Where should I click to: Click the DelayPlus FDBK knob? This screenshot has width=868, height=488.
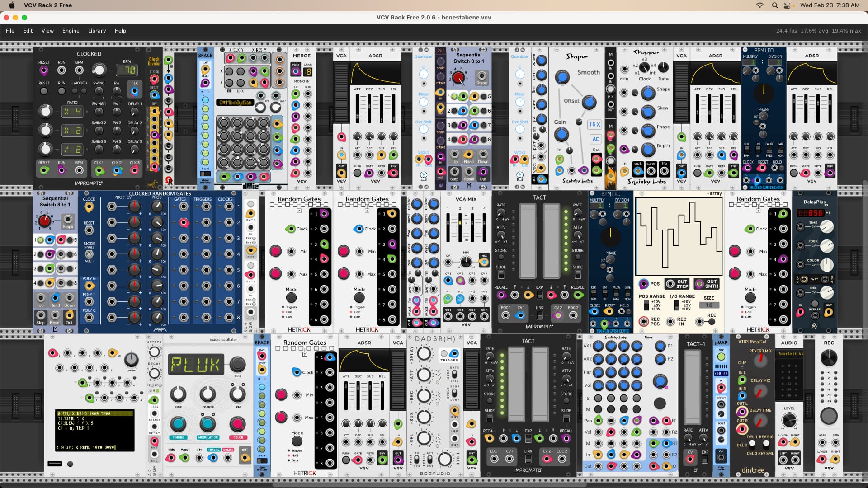pyautogui.click(x=826, y=245)
